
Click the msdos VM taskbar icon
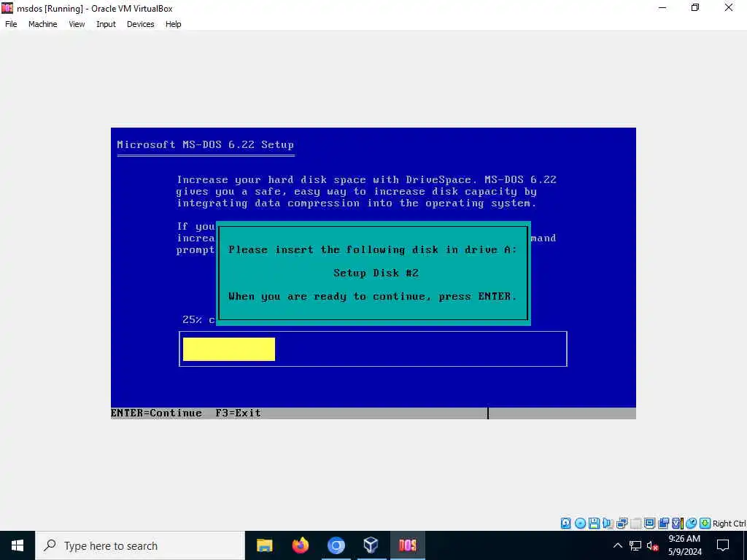click(407, 545)
